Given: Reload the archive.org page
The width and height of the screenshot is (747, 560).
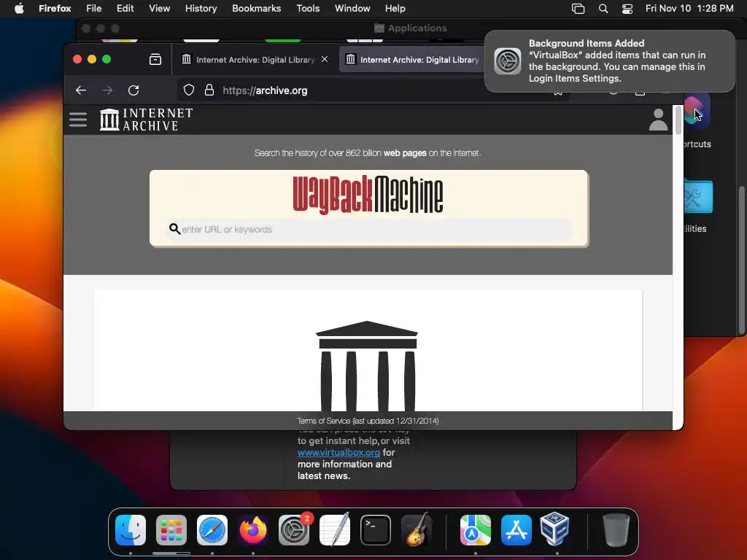Looking at the screenshot, I should 133,90.
